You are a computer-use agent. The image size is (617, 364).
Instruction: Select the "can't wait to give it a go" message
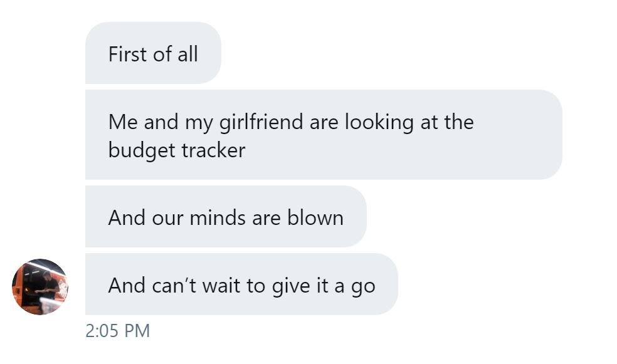(241, 284)
